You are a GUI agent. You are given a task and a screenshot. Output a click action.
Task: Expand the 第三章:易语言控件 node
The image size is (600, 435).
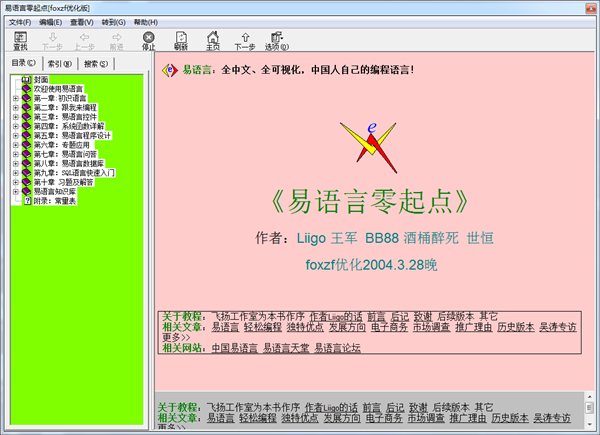point(16,117)
